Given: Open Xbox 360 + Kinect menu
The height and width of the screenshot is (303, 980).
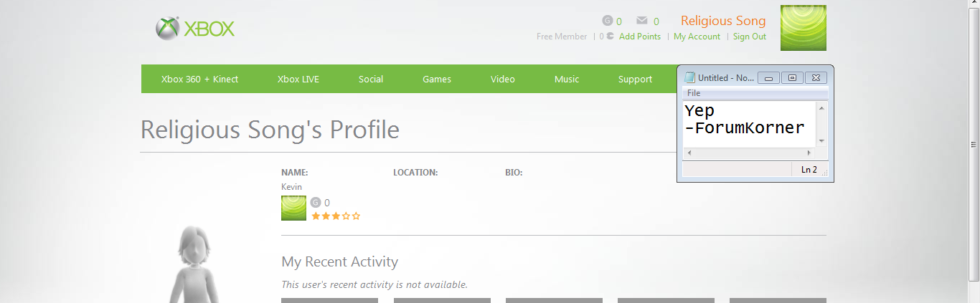Looking at the screenshot, I should point(199,79).
